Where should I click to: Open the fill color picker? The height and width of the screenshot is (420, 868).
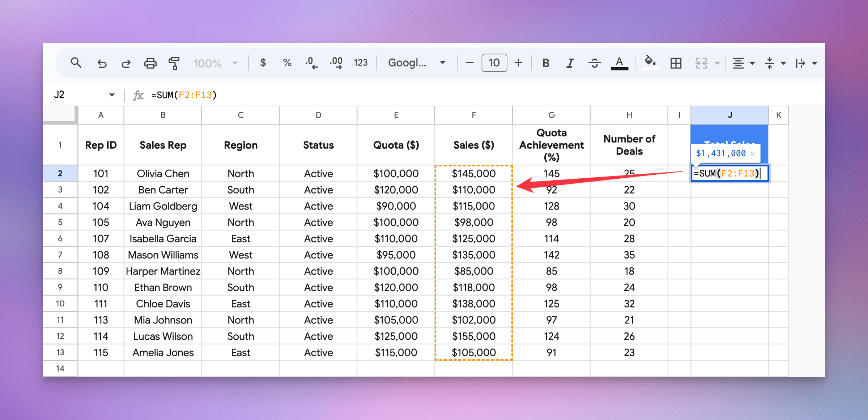pyautogui.click(x=650, y=63)
